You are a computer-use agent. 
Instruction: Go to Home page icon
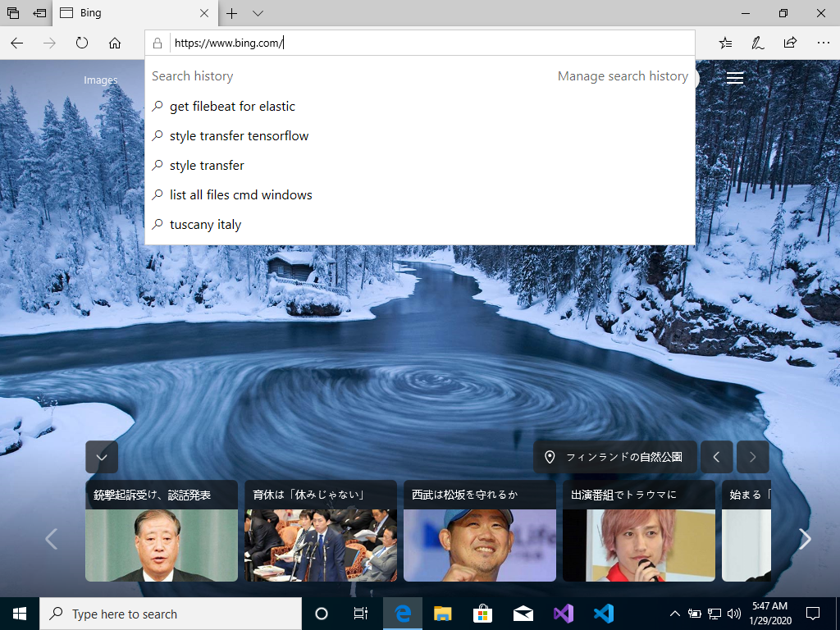[x=115, y=43]
